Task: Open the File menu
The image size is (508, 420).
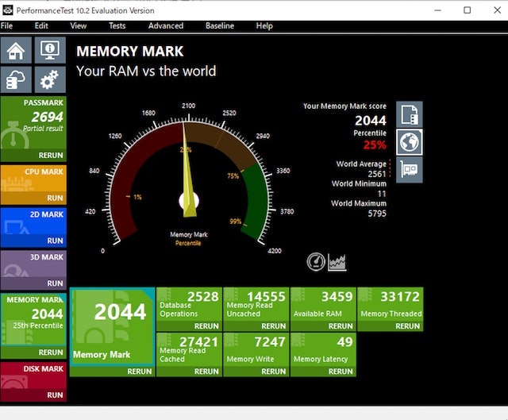Action: 7,26
